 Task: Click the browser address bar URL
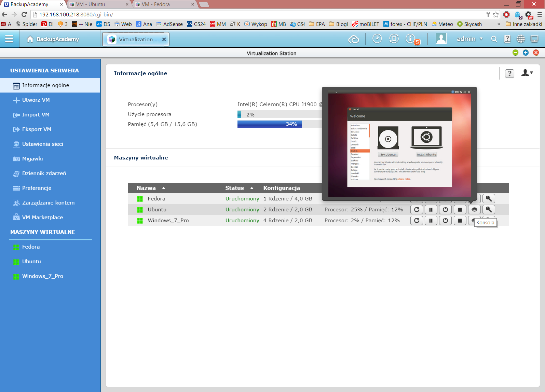(x=76, y=15)
